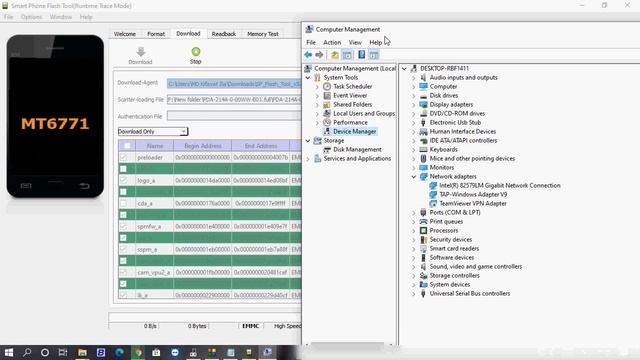Viewport: 640px width, 360px height.
Task: Collapse the System Tools tree node
Action: (308, 78)
